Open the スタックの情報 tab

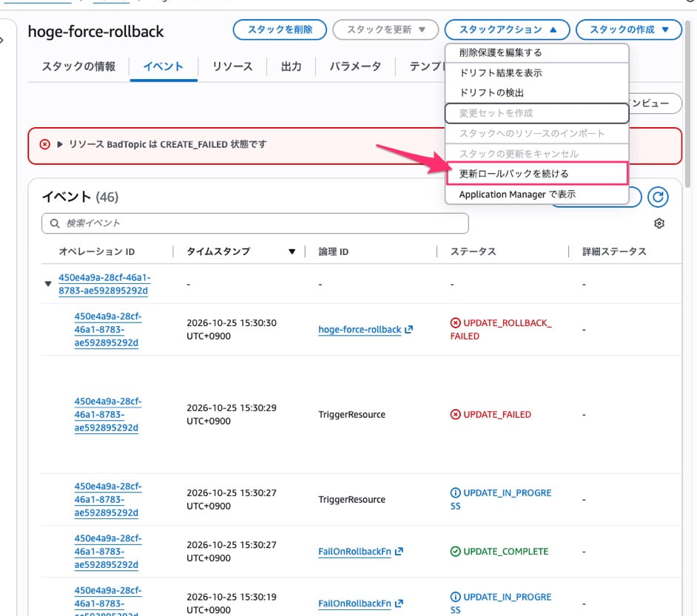click(78, 67)
